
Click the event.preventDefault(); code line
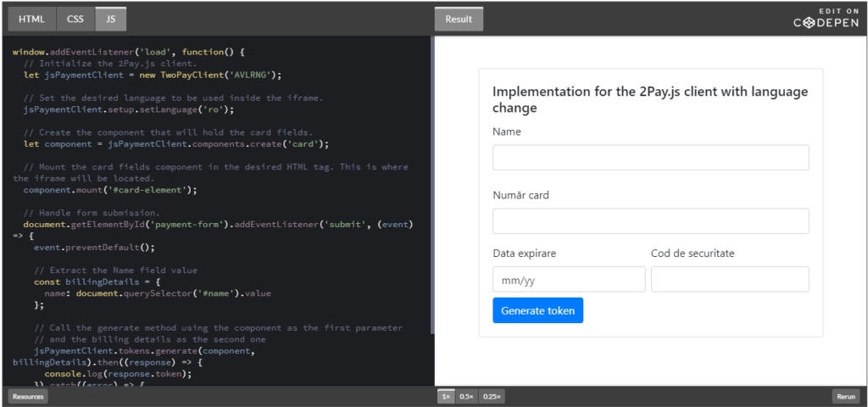point(94,247)
